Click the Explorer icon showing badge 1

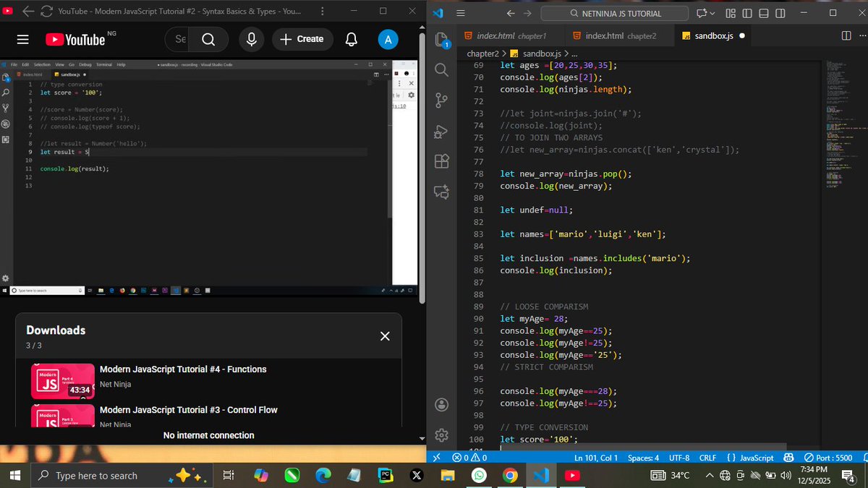442,41
